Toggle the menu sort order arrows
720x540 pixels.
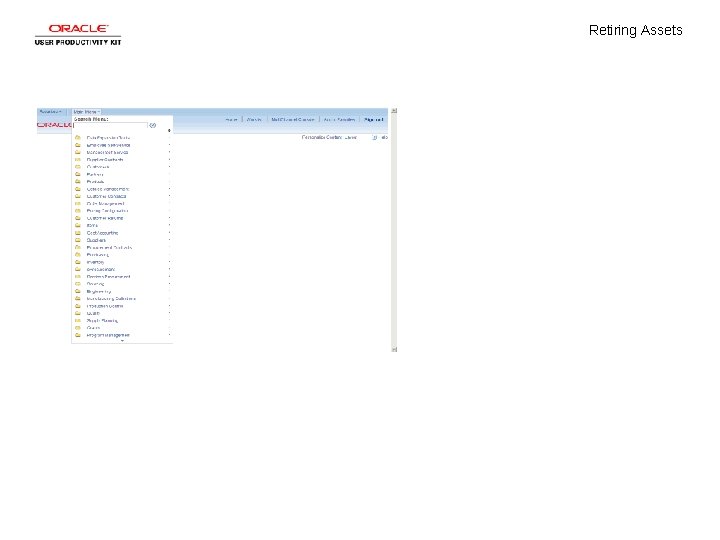click(x=169, y=131)
